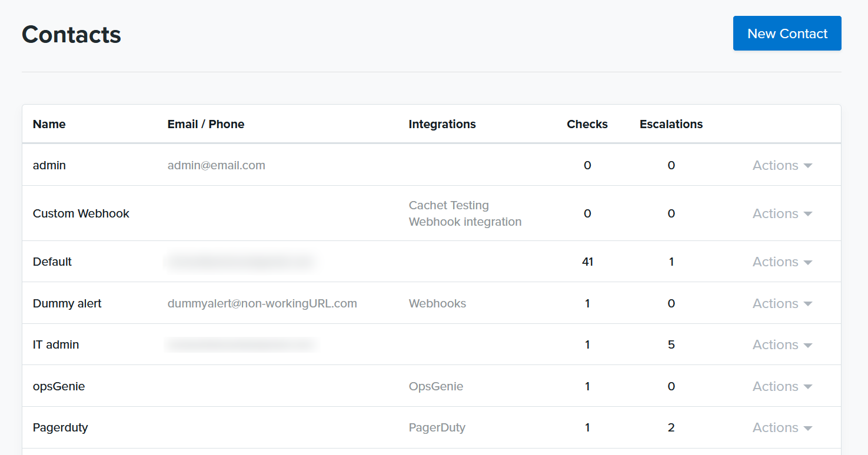Click the New Contact button
Viewport: 868px width, 455px height.
click(x=787, y=34)
